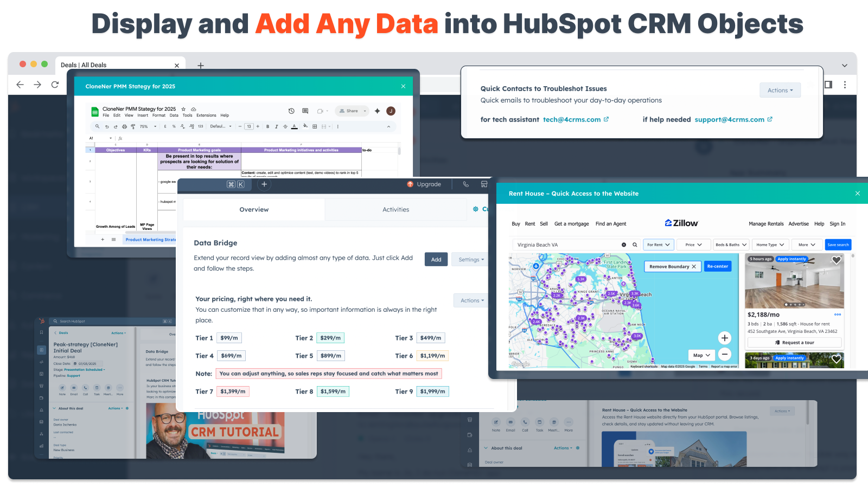
Task: Select the Note icon on the deal record
Action: (x=62, y=388)
